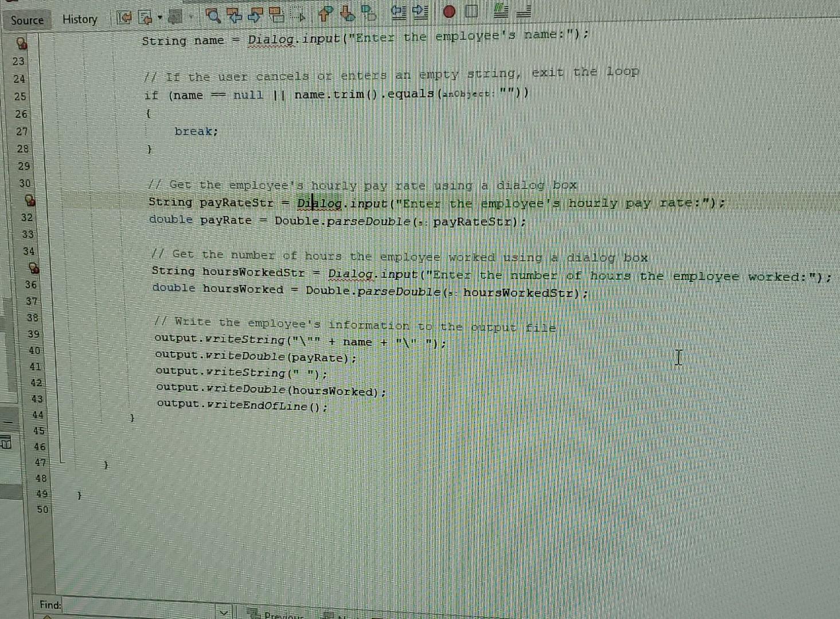The height and width of the screenshot is (619, 840).
Task: Switch to the Source tab
Action: click(x=27, y=20)
